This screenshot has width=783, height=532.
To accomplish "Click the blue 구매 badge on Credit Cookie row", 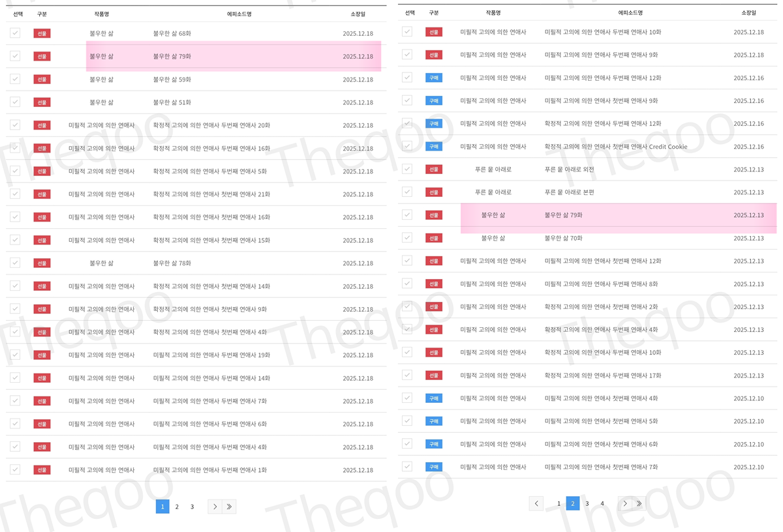I will pos(434,147).
